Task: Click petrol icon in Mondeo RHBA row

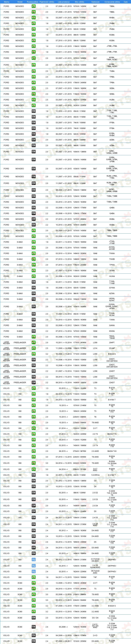Action: [34, 18]
